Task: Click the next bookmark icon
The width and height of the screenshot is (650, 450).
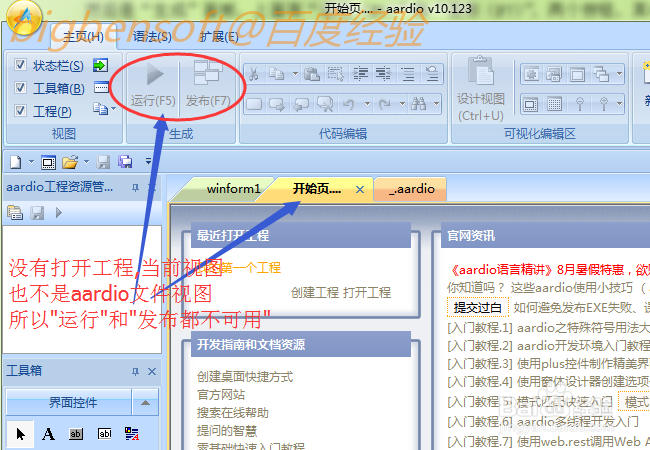Action: coord(277,104)
